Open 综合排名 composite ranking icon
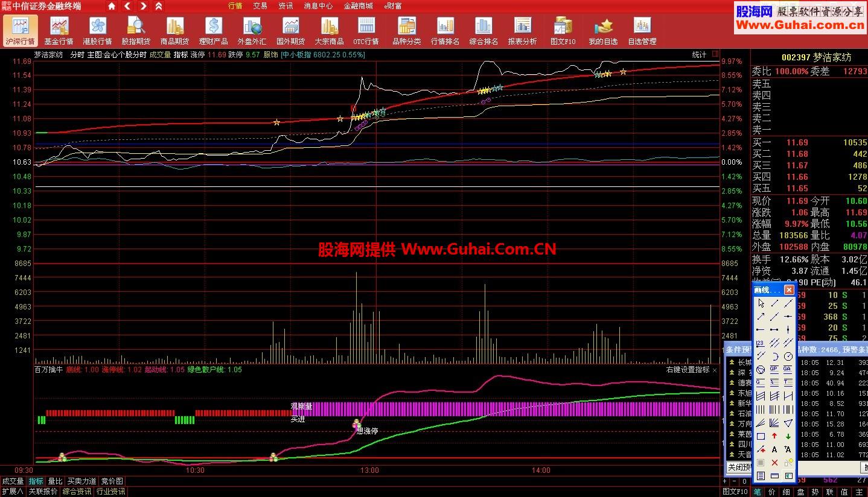 [483, 31]
